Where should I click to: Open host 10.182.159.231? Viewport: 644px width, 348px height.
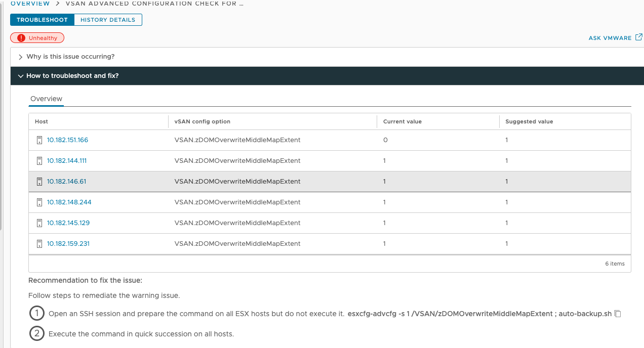68,244
